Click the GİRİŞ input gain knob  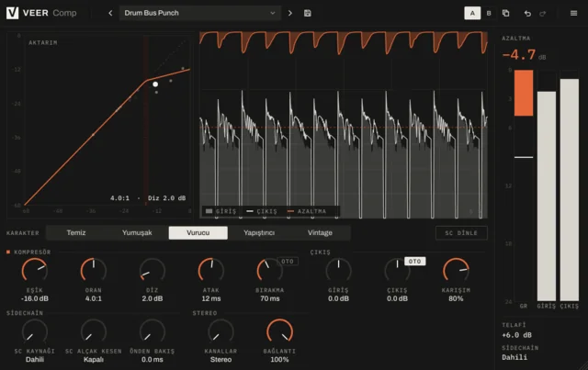tap(338, 270)
